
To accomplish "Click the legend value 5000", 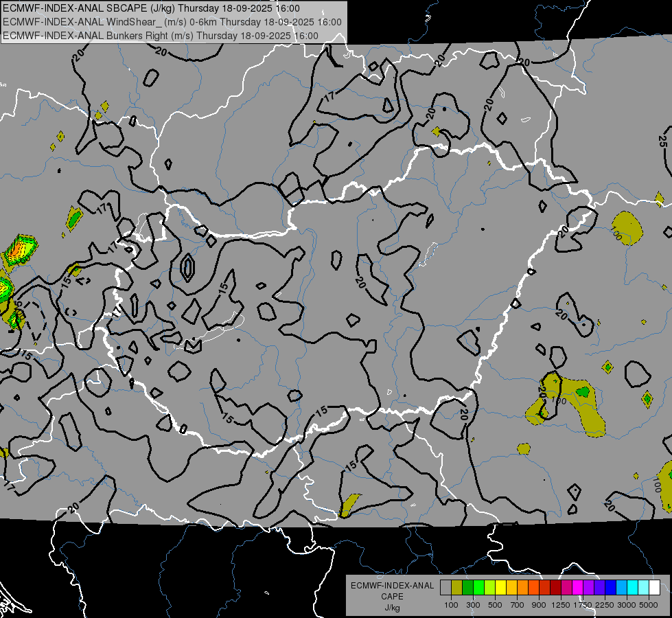I will tap(649, 605).
